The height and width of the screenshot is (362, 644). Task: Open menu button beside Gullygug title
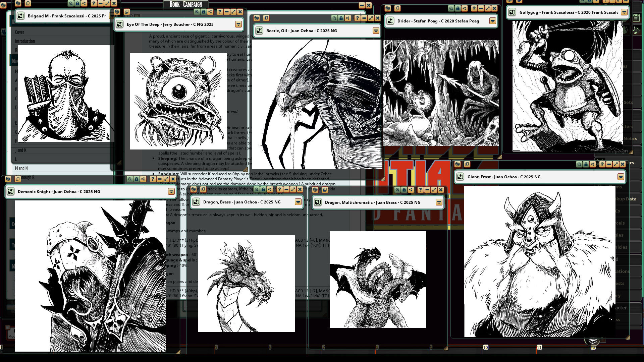624,12
